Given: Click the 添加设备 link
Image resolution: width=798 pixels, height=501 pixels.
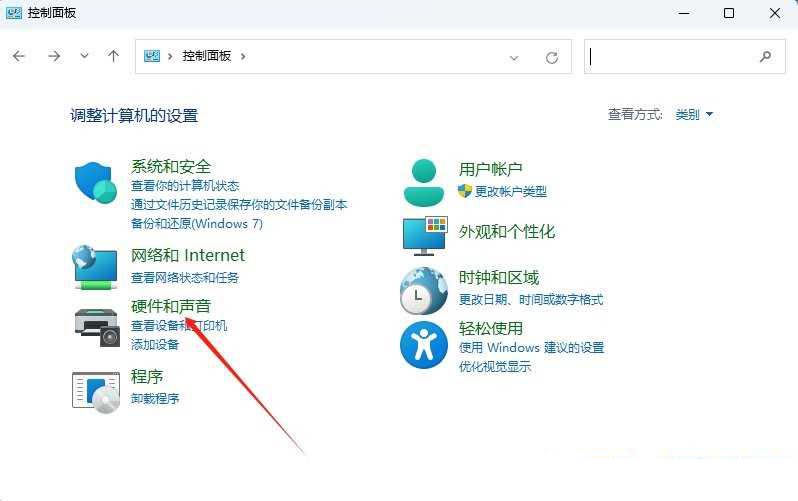Looking at the screenshot, I should (155, 344).
